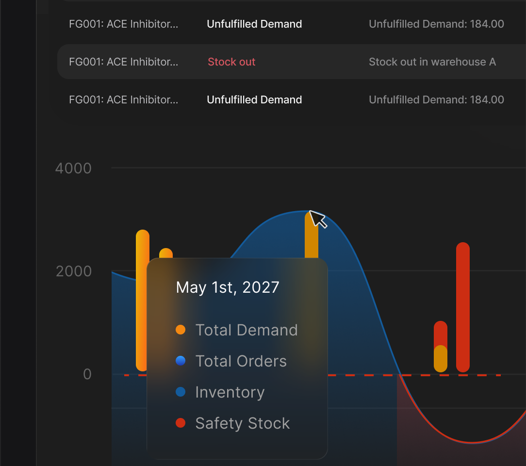This screenshot has height=466, width=526.
Task: Click 'Inventory' in the tooltip legend
Action: [x=230, y=392]
